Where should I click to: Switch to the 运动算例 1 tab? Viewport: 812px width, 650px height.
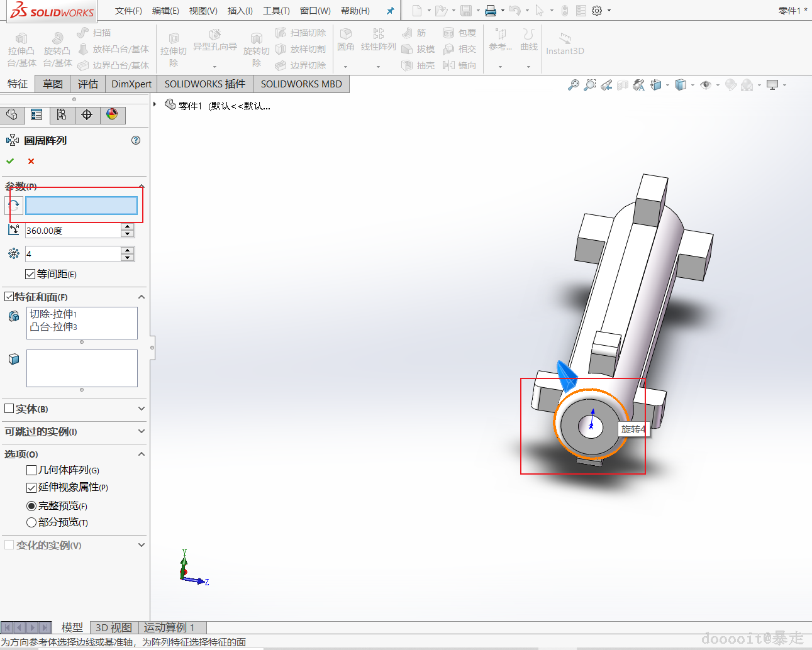pyautogui.click(x=169, y=627)
